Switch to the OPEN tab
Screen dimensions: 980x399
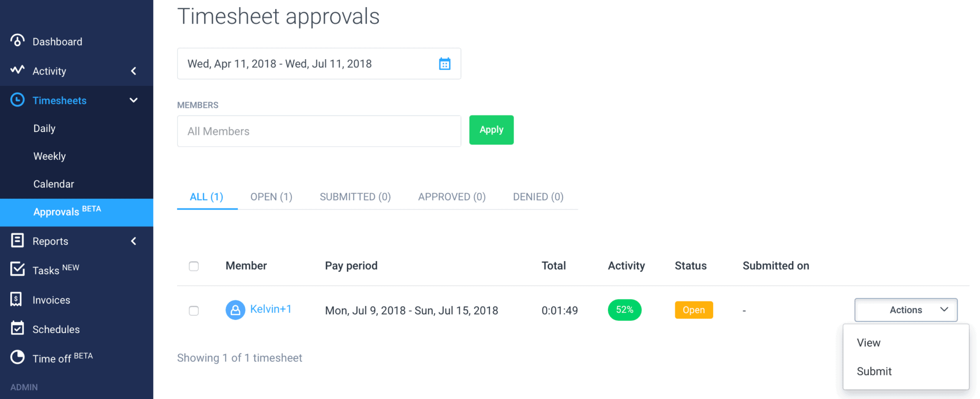click(271, 197)
